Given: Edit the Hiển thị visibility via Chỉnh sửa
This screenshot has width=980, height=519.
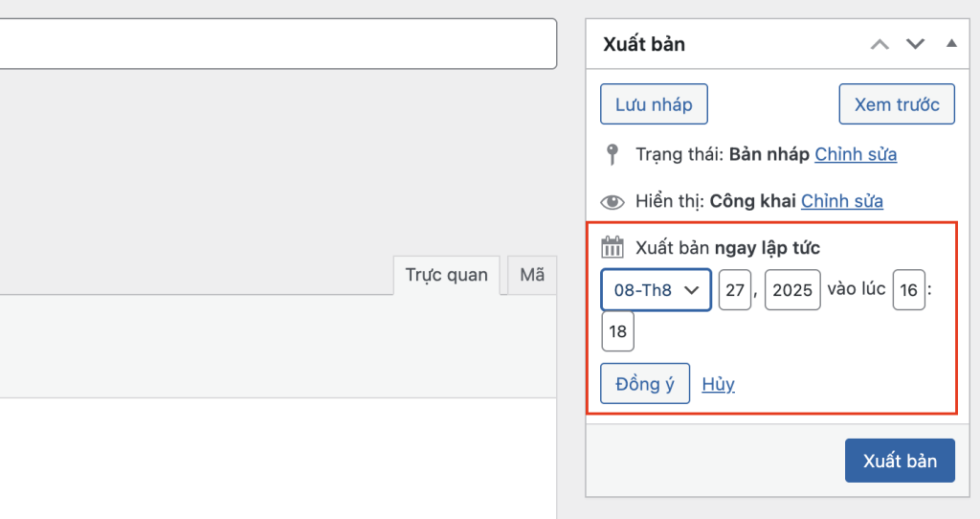Looking at the screenshot, I should pyautogui.click(x=841, y=201).
